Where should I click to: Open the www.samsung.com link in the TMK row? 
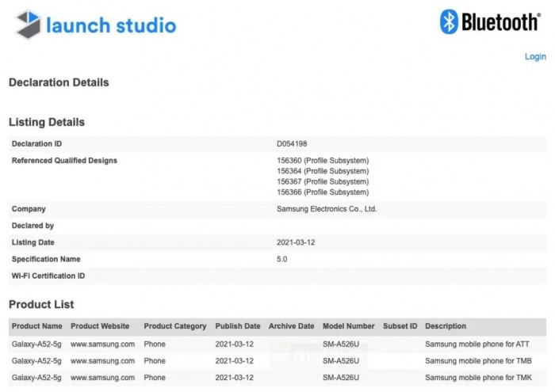click(102, 378)
